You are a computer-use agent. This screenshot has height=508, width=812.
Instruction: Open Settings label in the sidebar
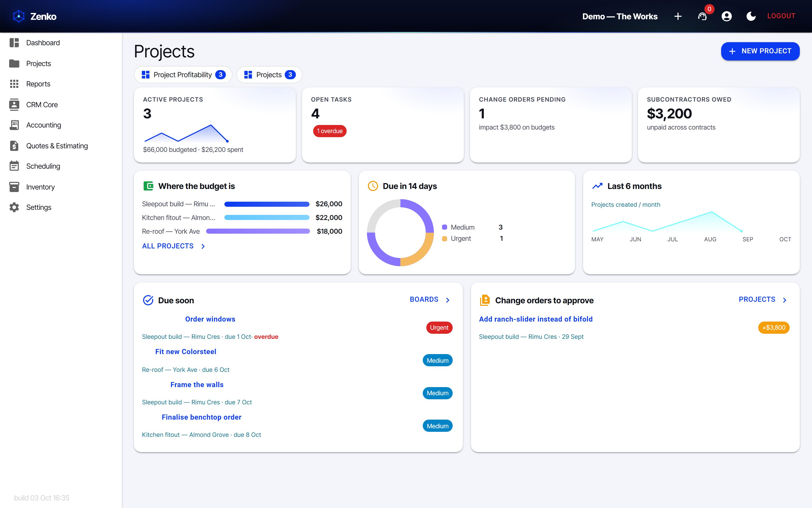tap(39, 207)
